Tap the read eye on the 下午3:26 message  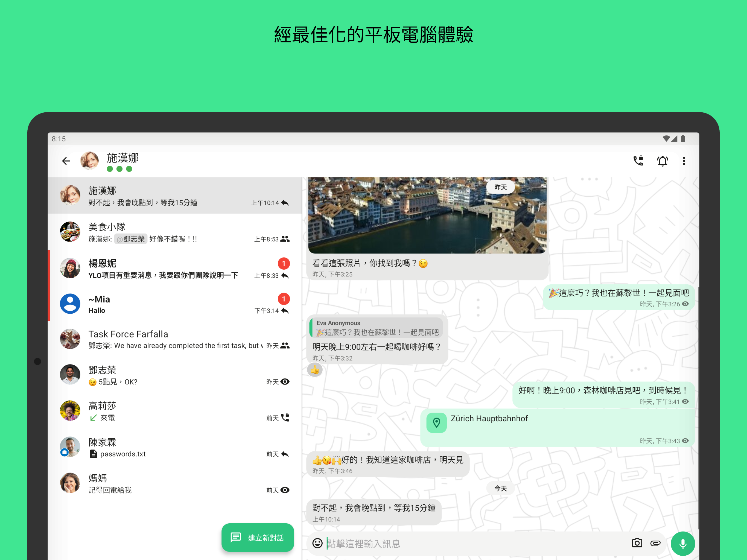coord(685,304)
